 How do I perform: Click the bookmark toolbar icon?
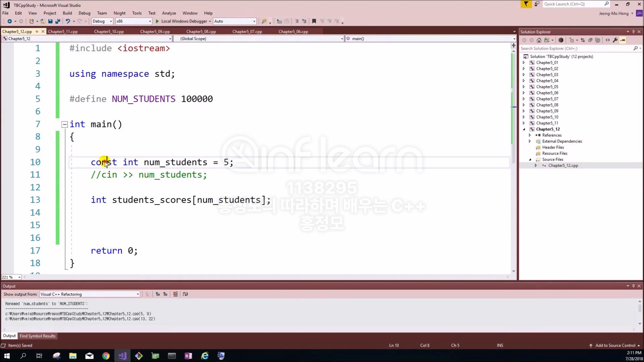click(314, 21)
